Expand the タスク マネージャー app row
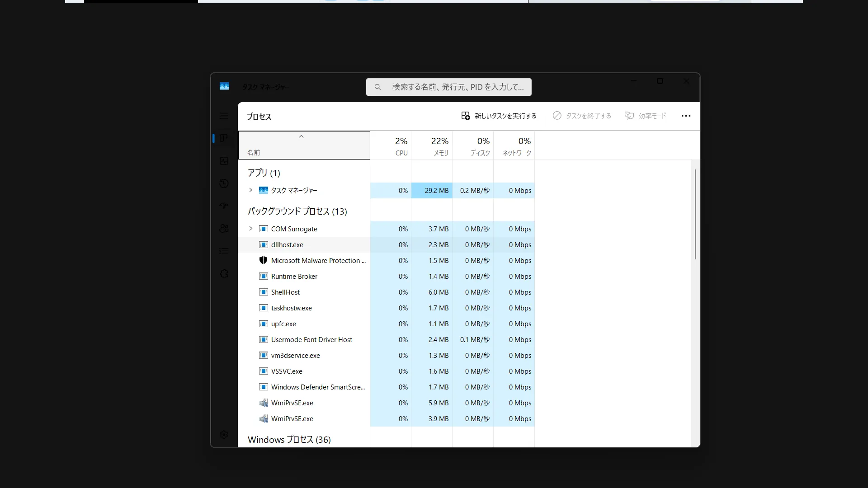 click(251, 190)
